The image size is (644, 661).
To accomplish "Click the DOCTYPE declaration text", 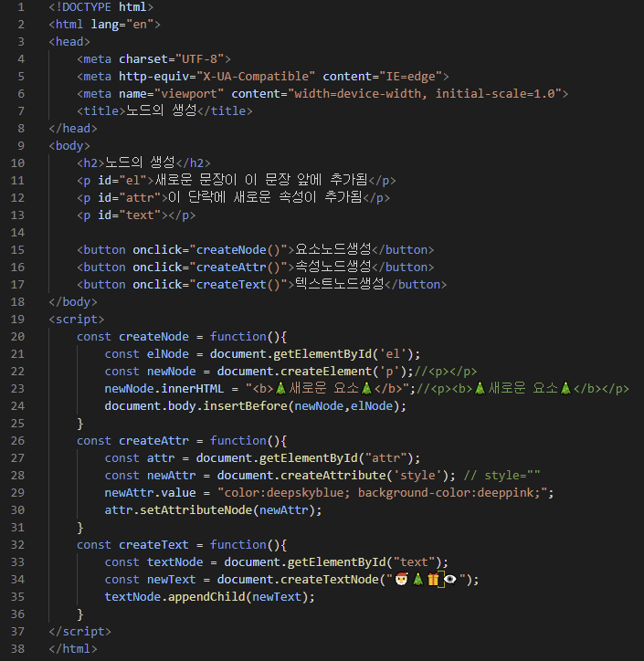I will click(101, 7).
